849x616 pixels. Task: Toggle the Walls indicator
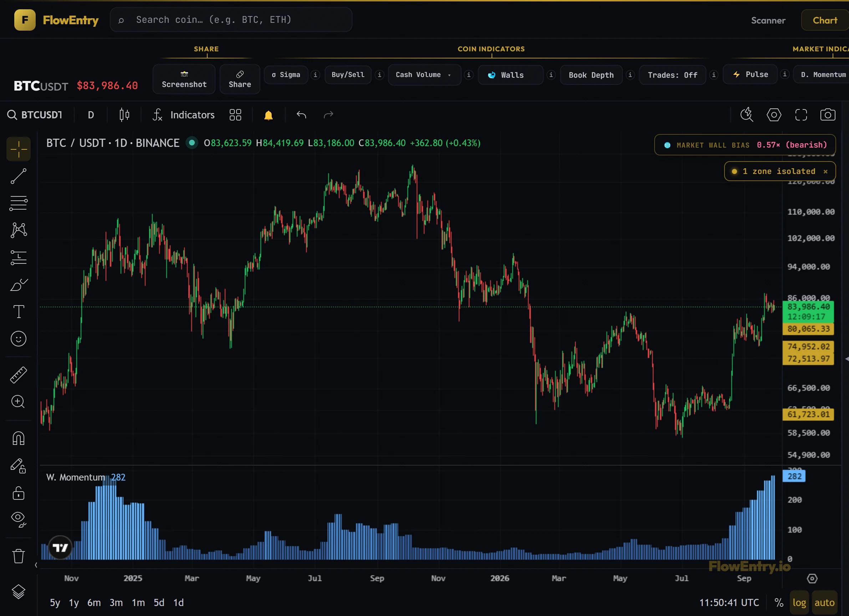click(x=510, y=75)
